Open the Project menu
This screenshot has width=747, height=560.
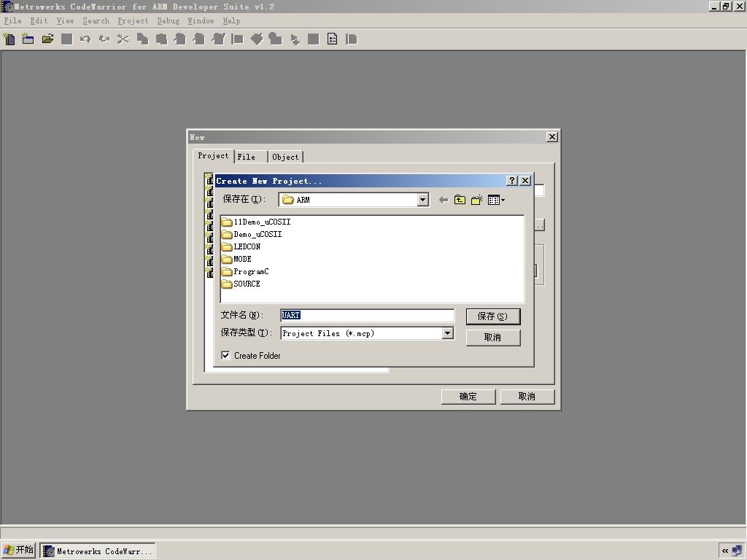click(133, 20)
